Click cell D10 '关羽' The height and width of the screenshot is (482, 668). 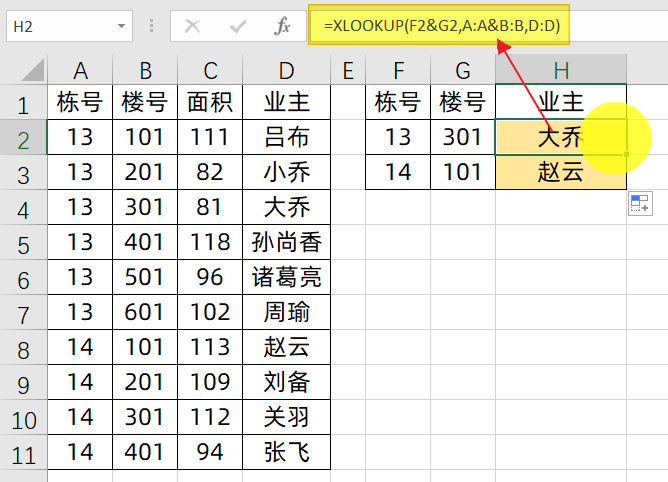pos(286,417)
